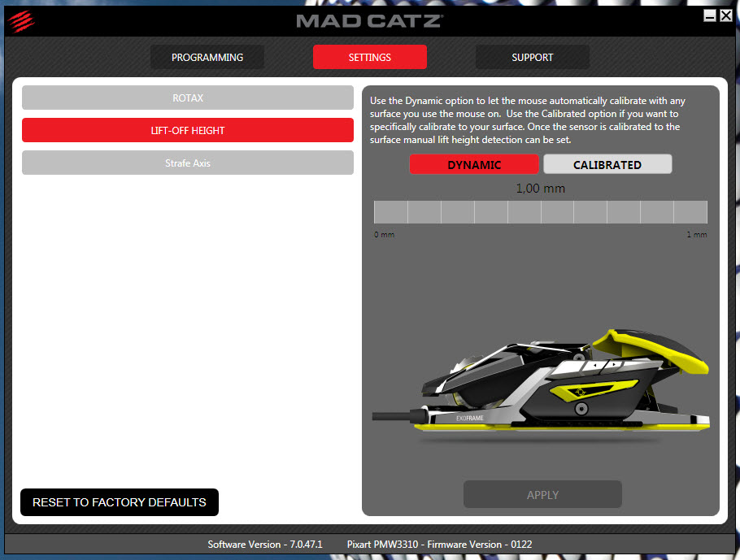This screenshot has height=560, width=740.
Task: Click the 0 mm slider minimum label
Action: (x=384, y=234)
